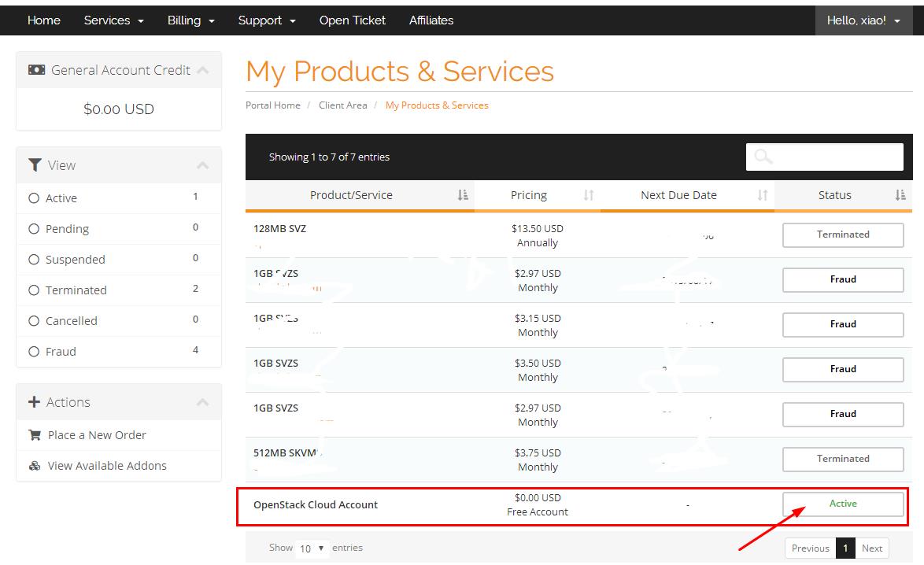The height and width of the screenshot is (565, 924).
Task: Go to the Previous page button
Action: 810,548
